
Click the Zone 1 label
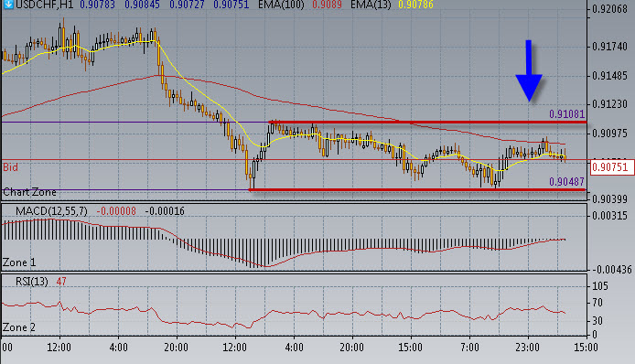(19, 262)
